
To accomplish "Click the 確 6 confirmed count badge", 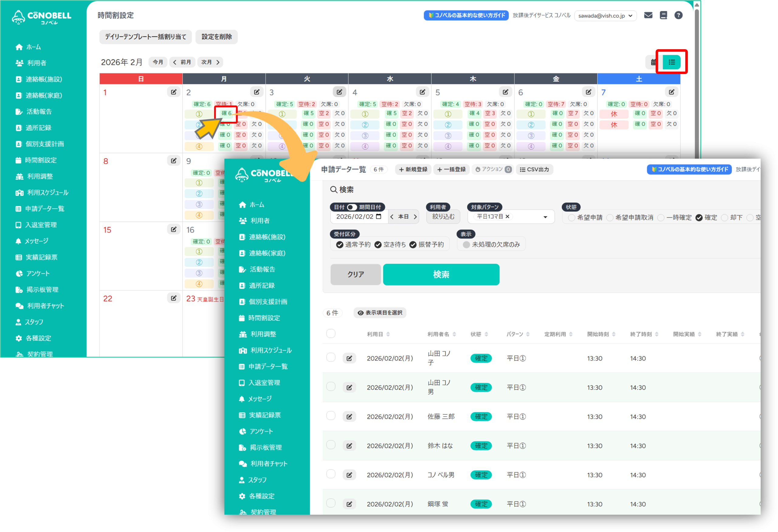I will pyautogui.click(x=226, y=114).
